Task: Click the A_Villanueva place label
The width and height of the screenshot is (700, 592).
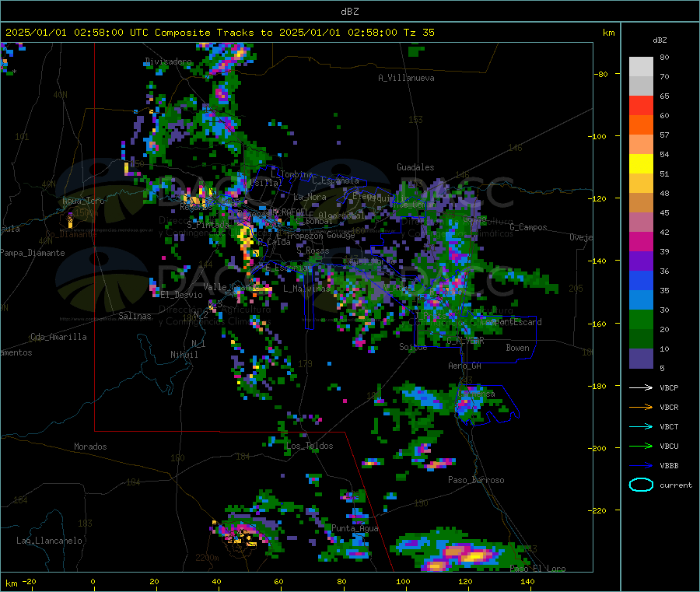Action: pos(406,78)
